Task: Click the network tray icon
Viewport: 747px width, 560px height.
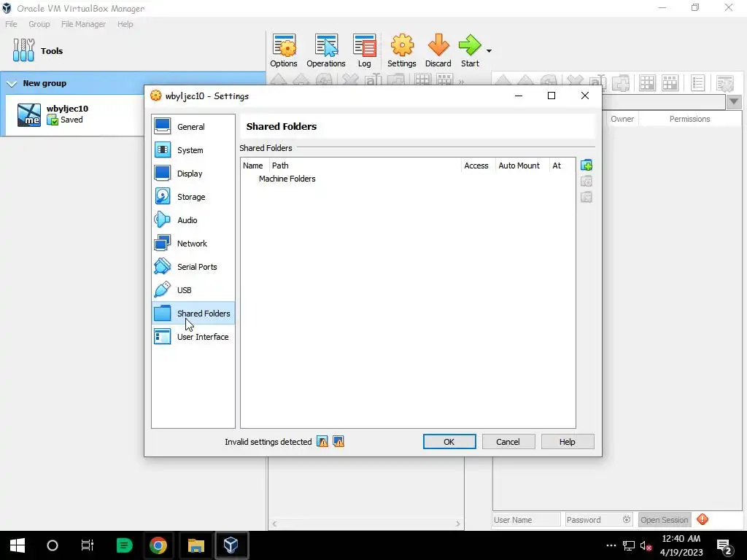Action: pos(628,545)
